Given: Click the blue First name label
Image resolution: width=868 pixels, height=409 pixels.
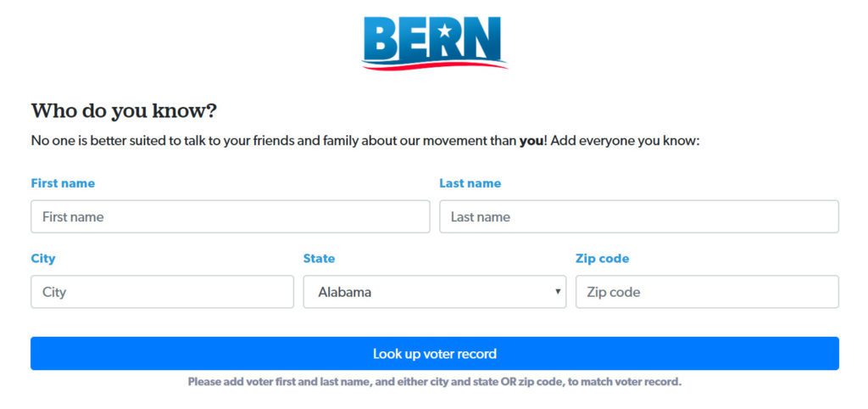Looking at the screenshot, I should click(63, 183).
